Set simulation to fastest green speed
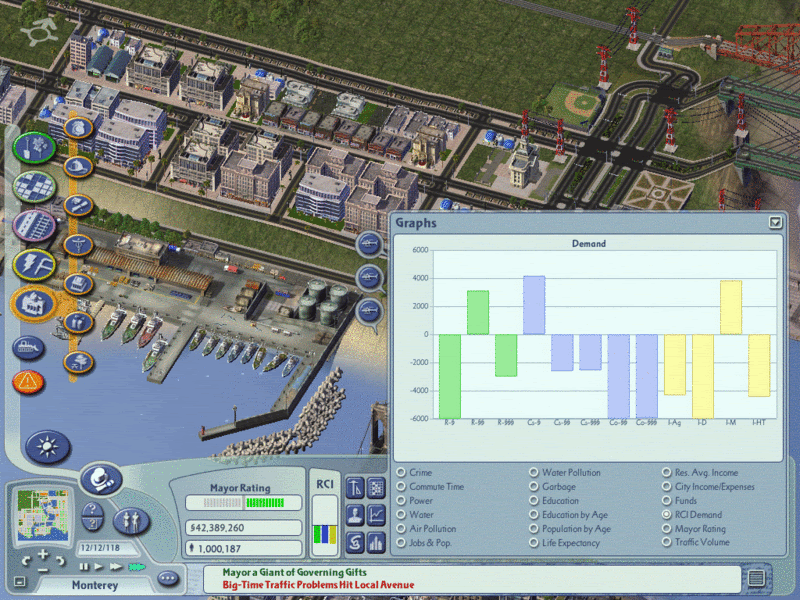 (136, 566)
